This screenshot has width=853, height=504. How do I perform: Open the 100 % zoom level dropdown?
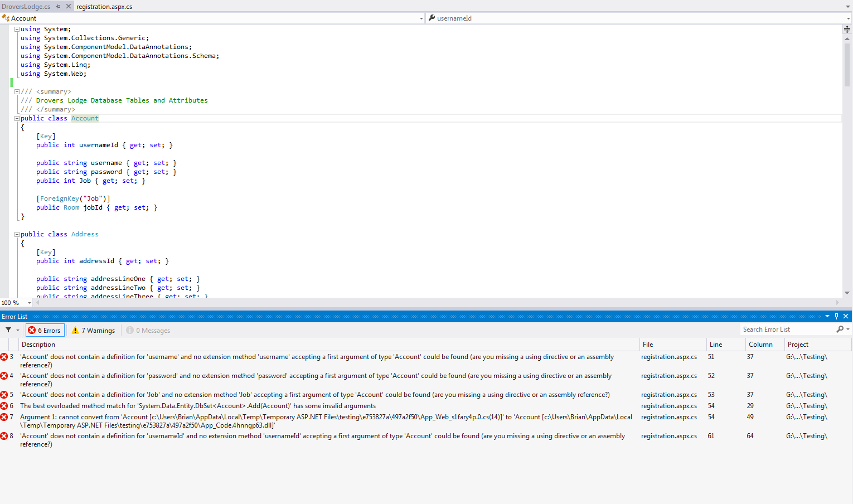(x=30, y=303)
